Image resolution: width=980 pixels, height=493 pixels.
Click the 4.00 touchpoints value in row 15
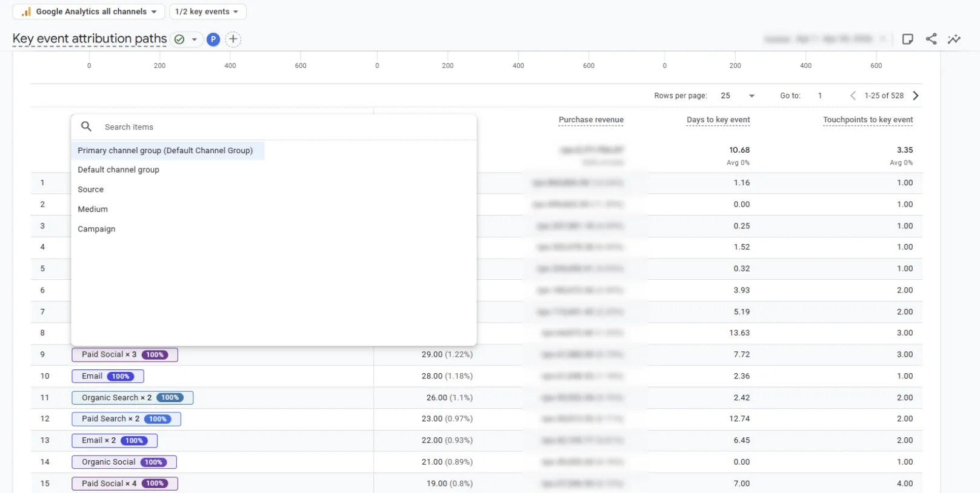905,484
